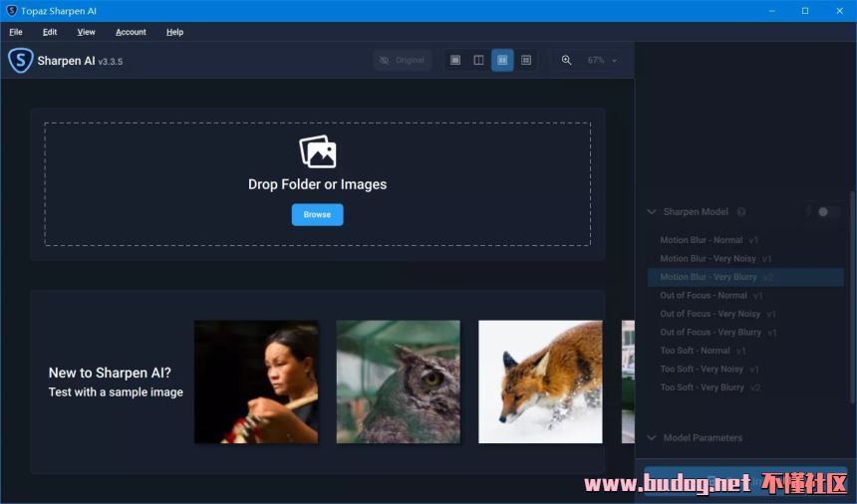Minimize the Topaz Sharpen AI window
857x504 pixels.
click(771, 11)
